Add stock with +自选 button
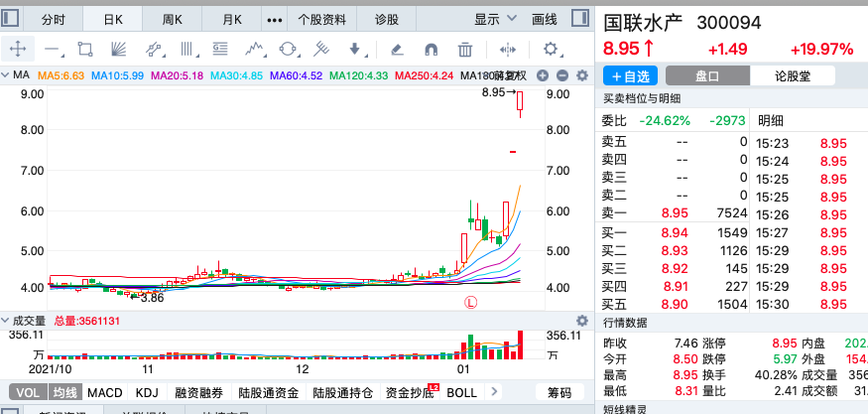Image resolution: width=868 pixels, height=414 pixels. [x=631, y=75]
